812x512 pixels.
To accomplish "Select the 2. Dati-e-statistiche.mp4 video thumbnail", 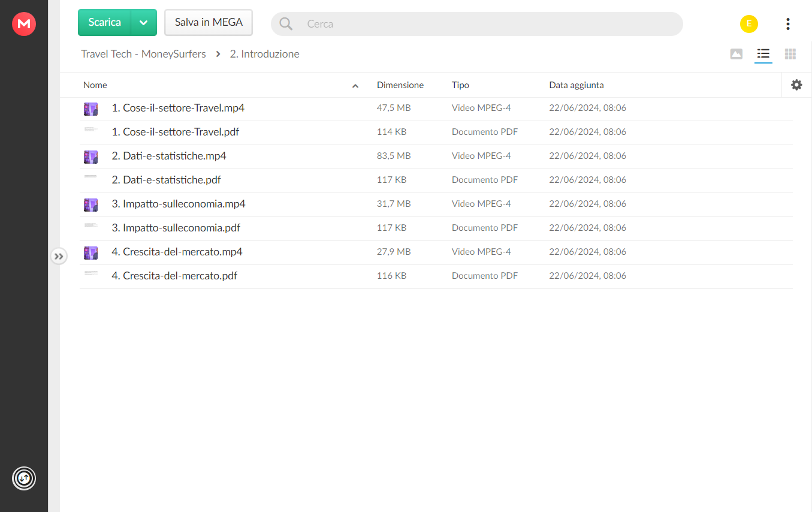I will point(90,156).
